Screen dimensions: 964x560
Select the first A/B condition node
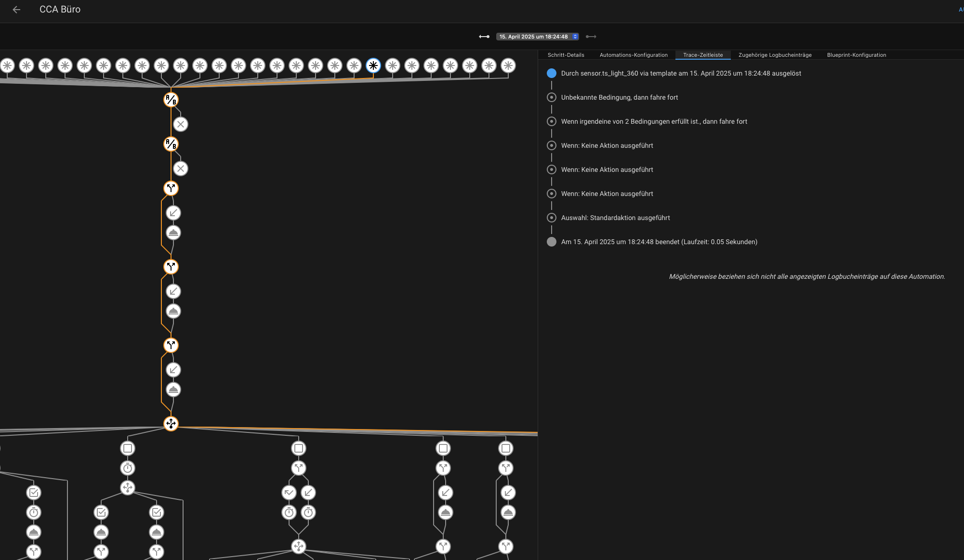point(171,100)
